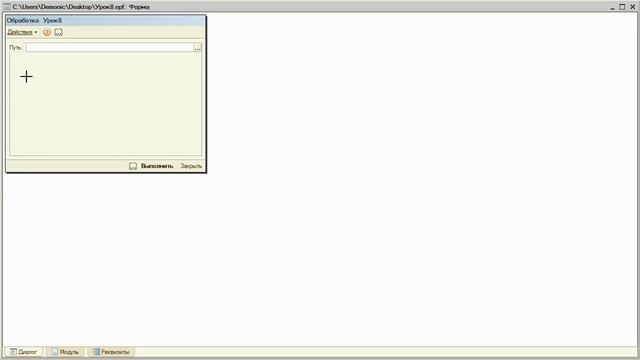Click the Выполнить button

pos(157,166)
